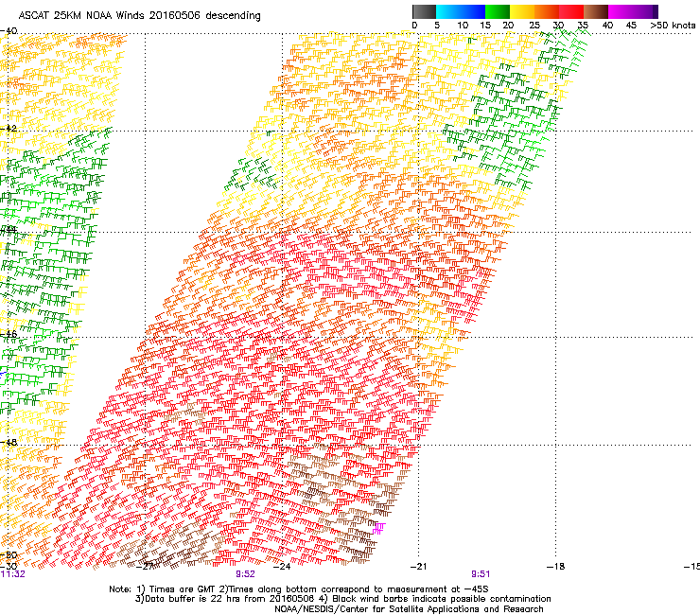Click the yellow 20-25 knots color segment
Image resolution: width=700 pixels, height=615 pixels.
coord(522,11)
